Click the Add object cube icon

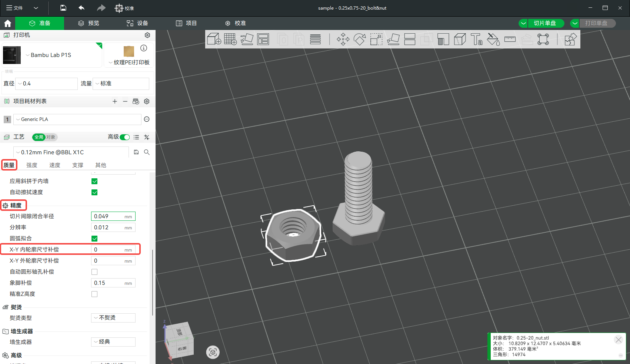point(214,39)
